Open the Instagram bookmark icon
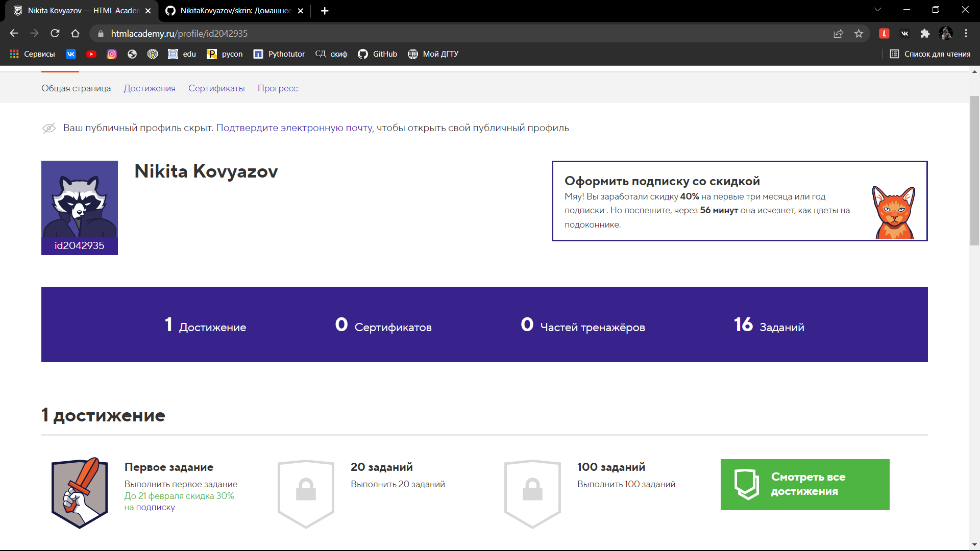980x551 pixels. tap(112, 54)
